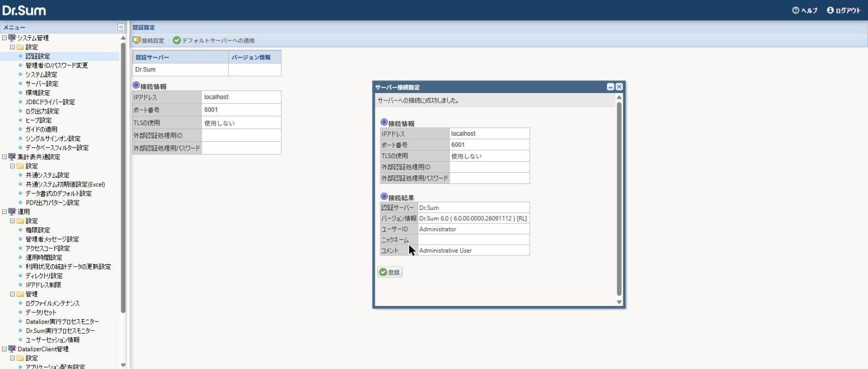868x369 pixels.
Task: Click the 登録 button in the dialog
Action: pos(390,272)
